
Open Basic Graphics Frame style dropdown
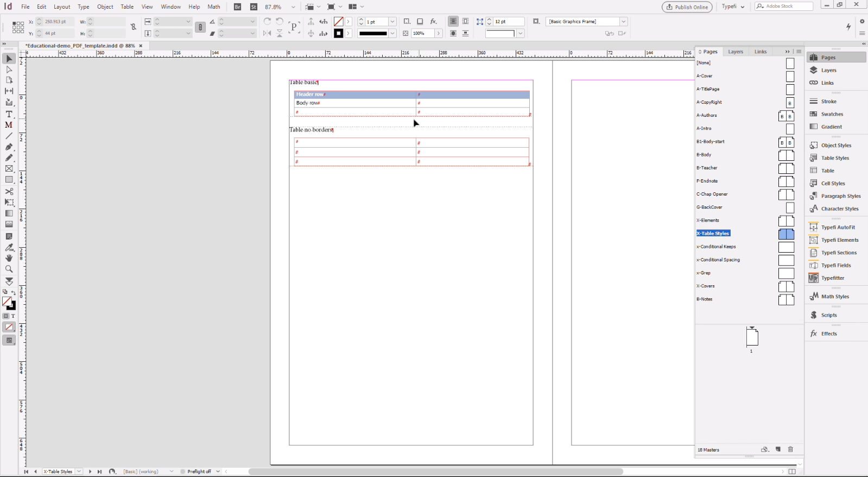[x=623, y=22]
